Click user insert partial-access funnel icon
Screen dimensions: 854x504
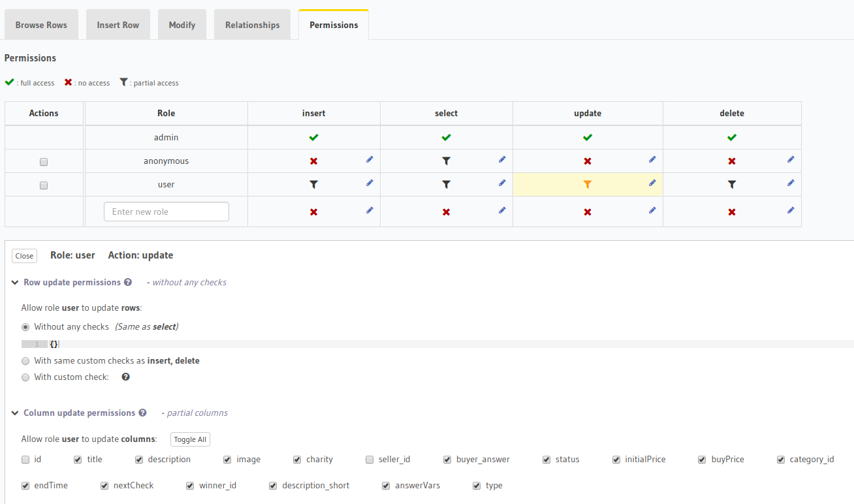click(313, 185)
